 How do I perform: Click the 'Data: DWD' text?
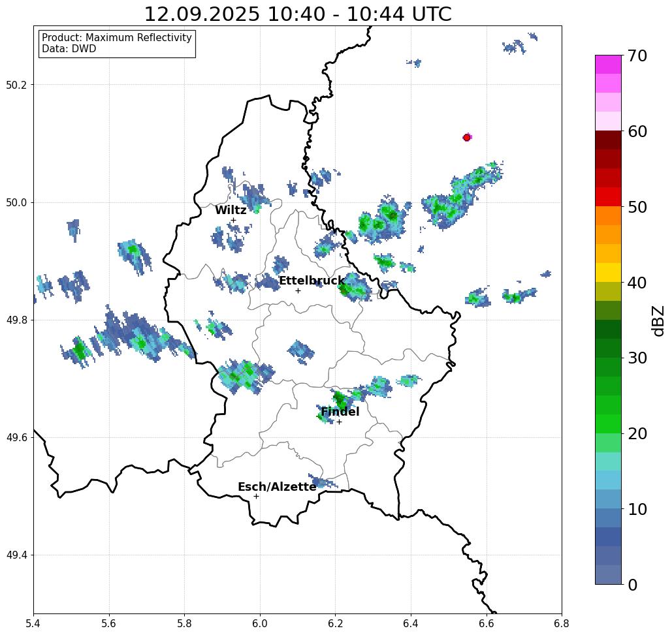click(69, 49)
